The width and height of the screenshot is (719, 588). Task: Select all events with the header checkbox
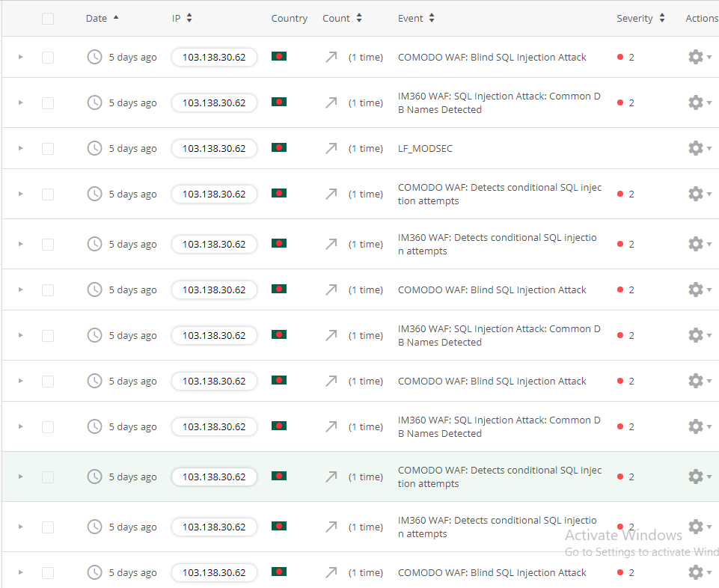click(x=48, y=18)
